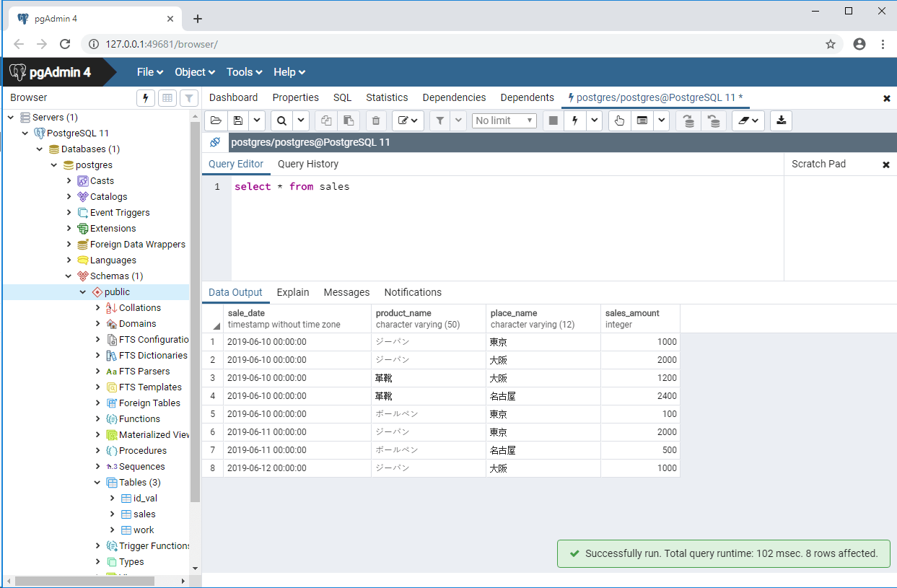Screen dimensions: 897x588
Task: Switch to the Dashboard tab
Action: pos(233,97)
